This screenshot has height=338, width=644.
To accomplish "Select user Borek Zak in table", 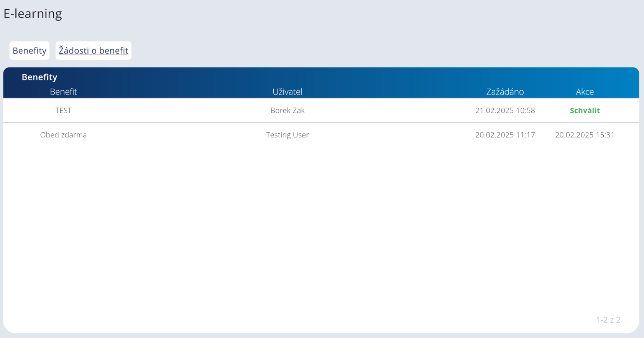I will pyautogui.click(x=287, y=111).
